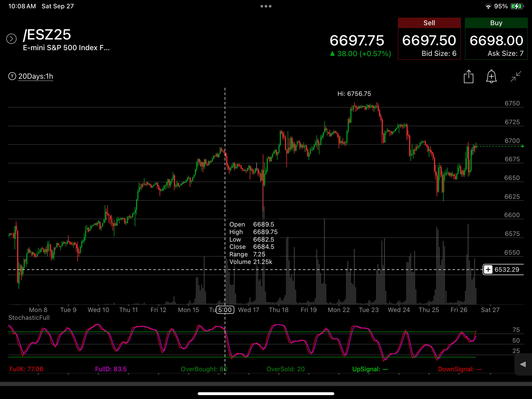This screenshot has width=532, height=399.
Task: Tap the Hi: 6756.75 price label
Action: tap(354, 94)
